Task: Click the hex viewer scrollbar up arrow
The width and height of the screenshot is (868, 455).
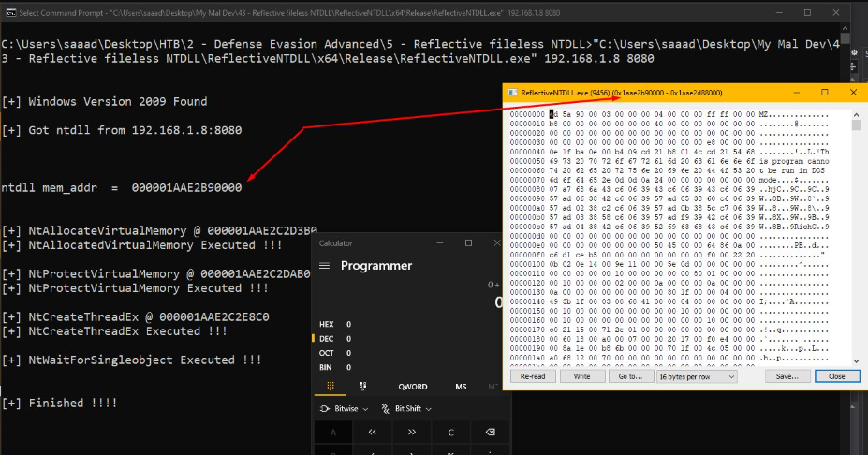Action: pos(857,114)
